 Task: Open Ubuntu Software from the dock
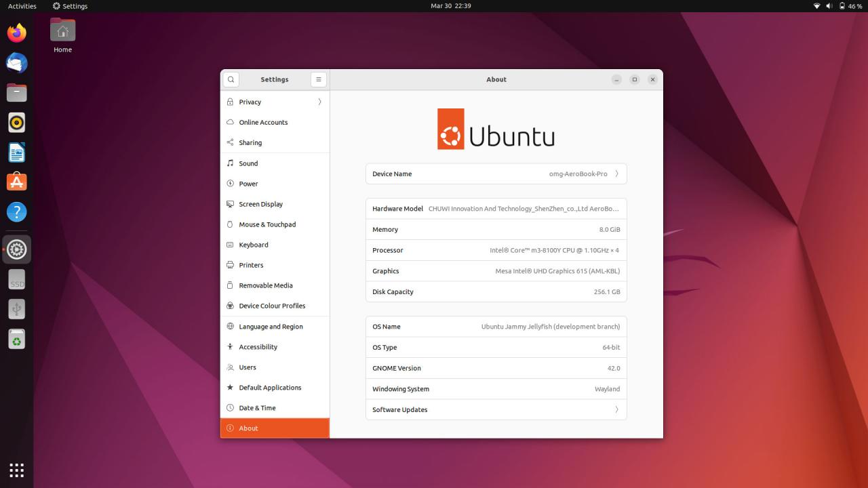click(17, 182)
